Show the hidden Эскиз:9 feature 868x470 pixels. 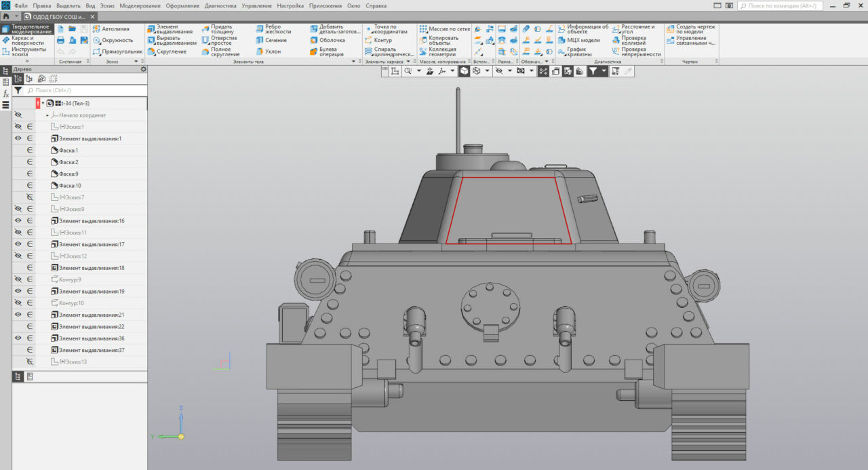(x=18, y=208)
